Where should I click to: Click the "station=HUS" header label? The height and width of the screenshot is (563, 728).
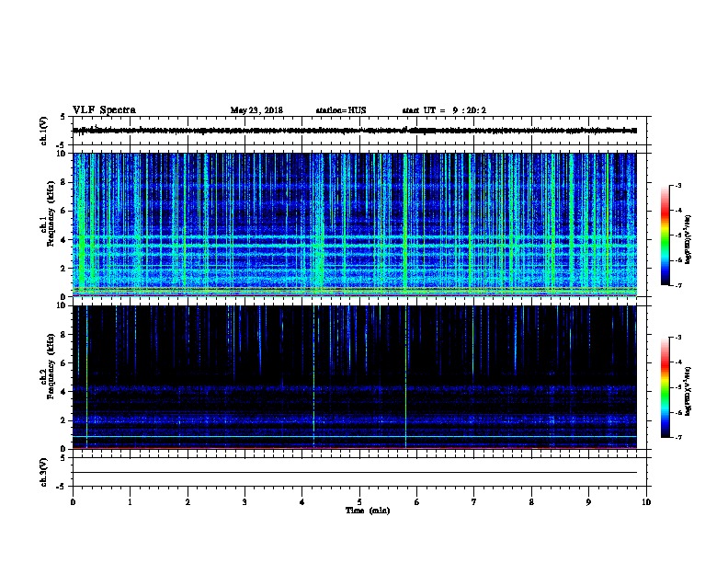click(341, 110)
